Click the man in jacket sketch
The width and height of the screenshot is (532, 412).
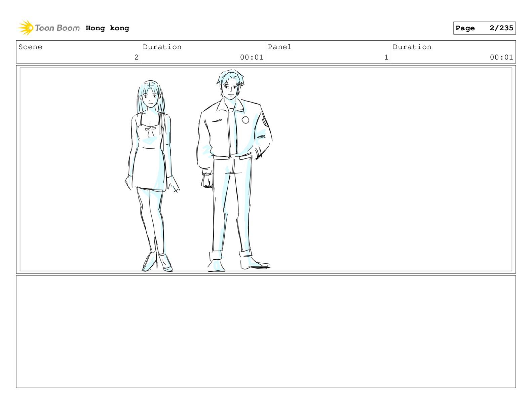234,171
